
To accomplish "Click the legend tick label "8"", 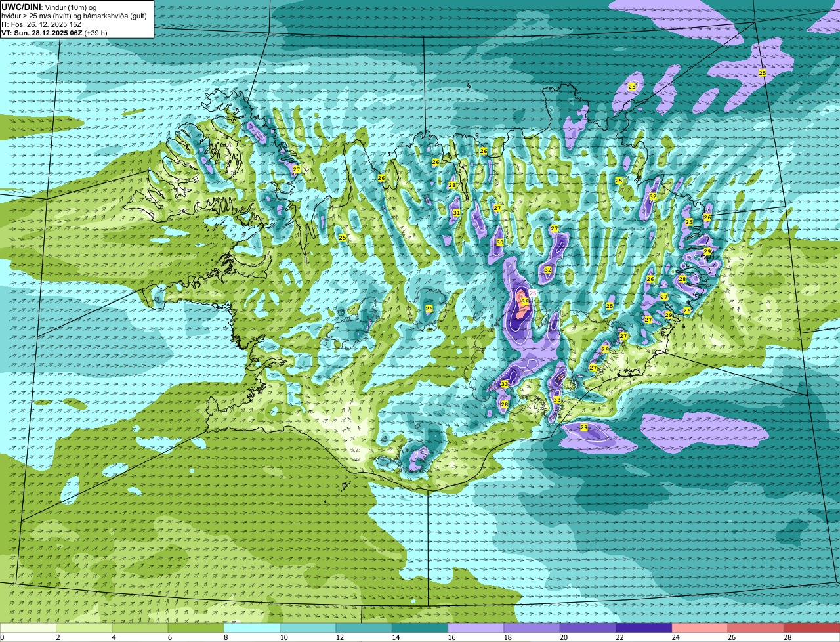I will pyautogui.click(x=226, y=637).
